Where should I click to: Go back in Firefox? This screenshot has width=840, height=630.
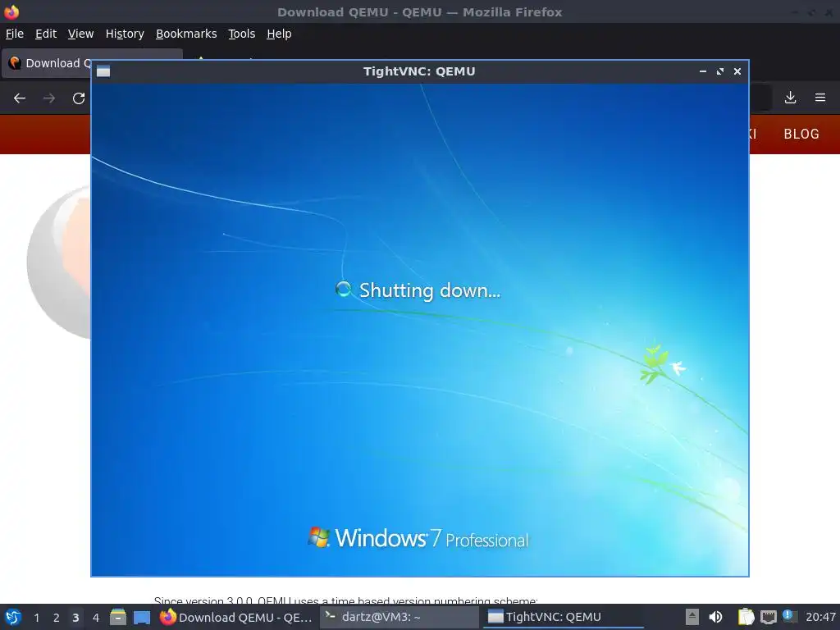click(20, 98)
